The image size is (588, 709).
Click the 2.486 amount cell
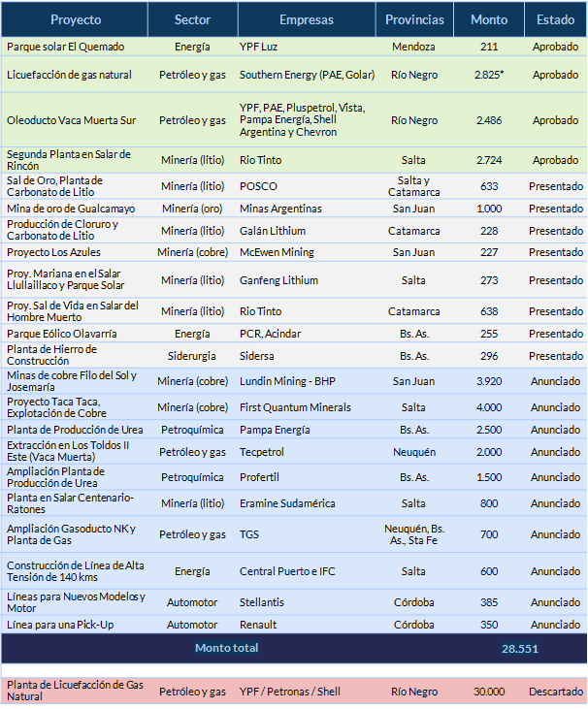point(489,120)
